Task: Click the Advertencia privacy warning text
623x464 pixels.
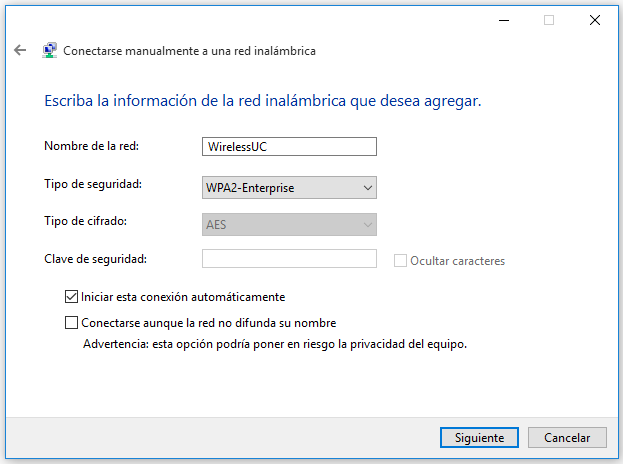Action: (274, 343)
